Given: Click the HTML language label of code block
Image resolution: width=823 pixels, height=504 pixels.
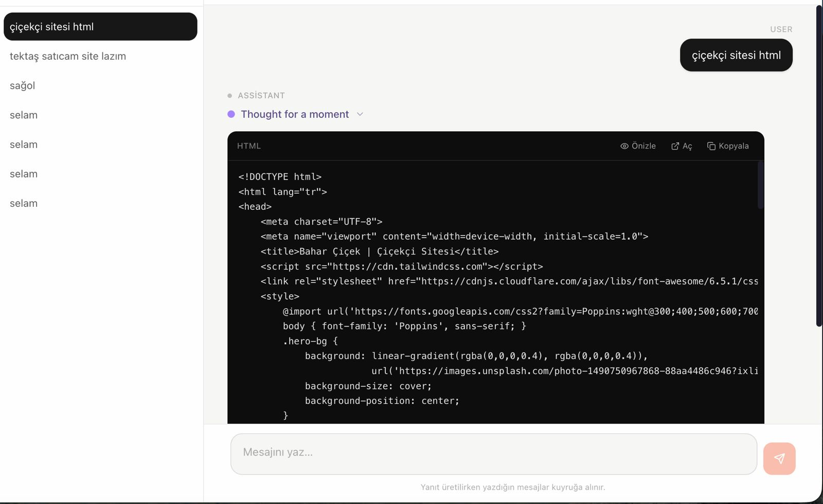Looking at the screenshot, I should click(x=249, y=146).
